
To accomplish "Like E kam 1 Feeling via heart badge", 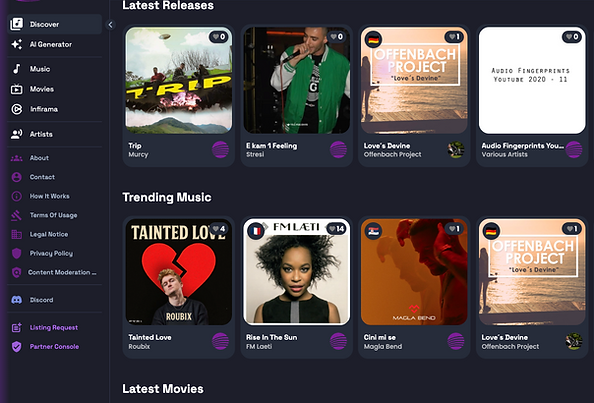I will [336, 37].
